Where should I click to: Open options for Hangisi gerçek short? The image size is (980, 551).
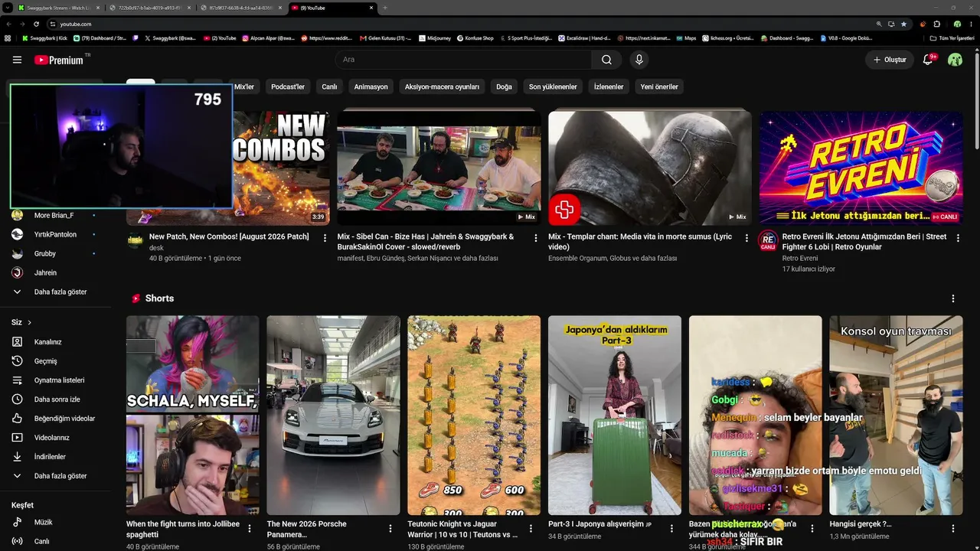click(x=953, y=528)
